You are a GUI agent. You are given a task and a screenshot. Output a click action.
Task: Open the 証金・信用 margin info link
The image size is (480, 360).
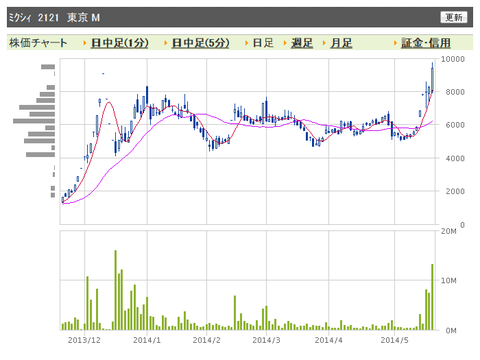(x=426, y=43)
